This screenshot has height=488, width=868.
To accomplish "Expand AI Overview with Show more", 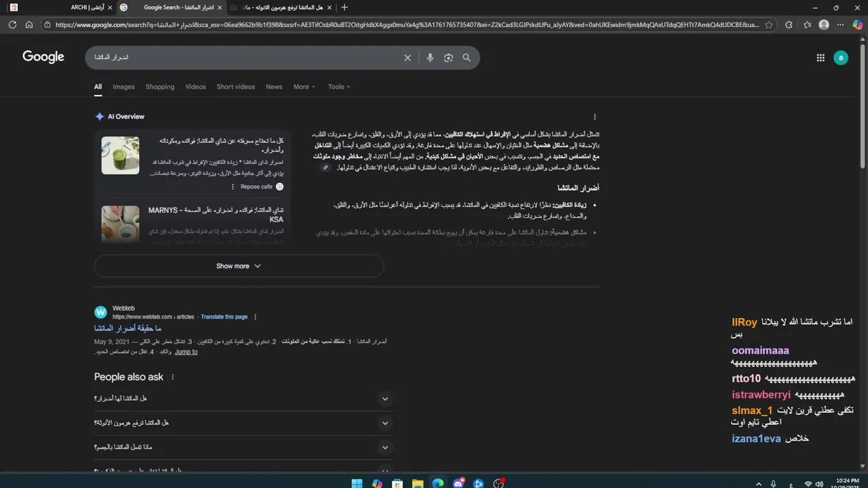I will point(239,266).
